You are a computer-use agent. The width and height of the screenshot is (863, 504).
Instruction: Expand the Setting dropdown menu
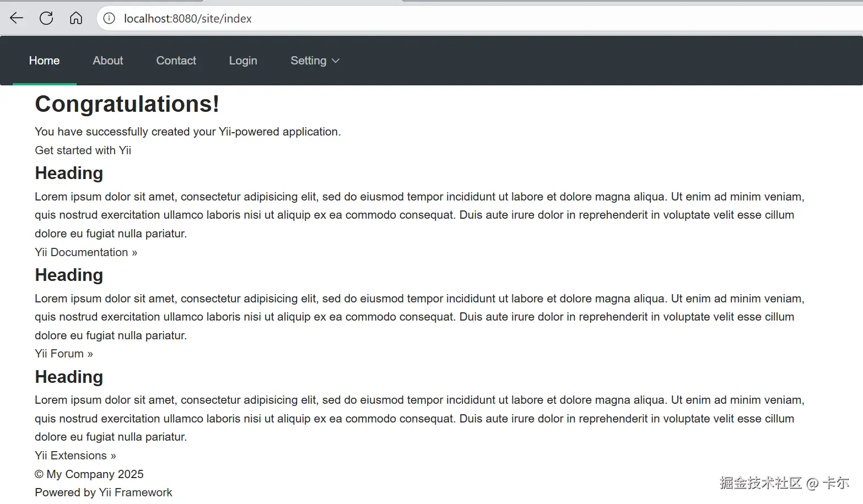[x=315, y=61]
